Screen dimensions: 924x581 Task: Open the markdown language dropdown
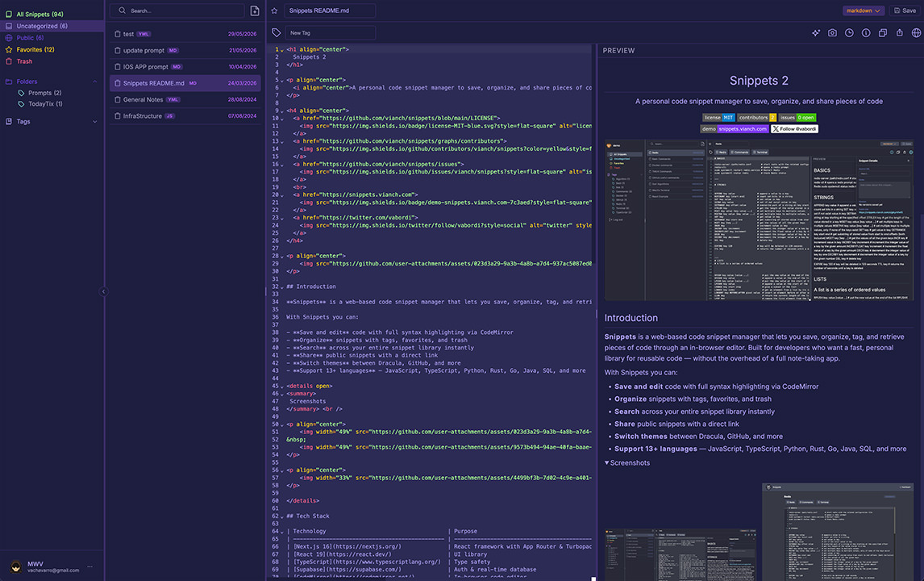tap(863, 10)
